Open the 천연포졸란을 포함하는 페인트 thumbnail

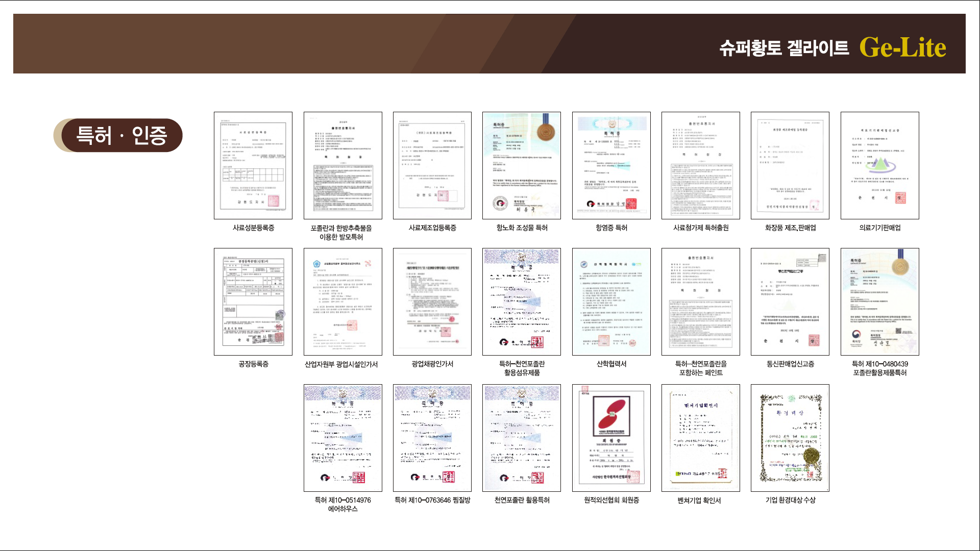coord(701,302)
